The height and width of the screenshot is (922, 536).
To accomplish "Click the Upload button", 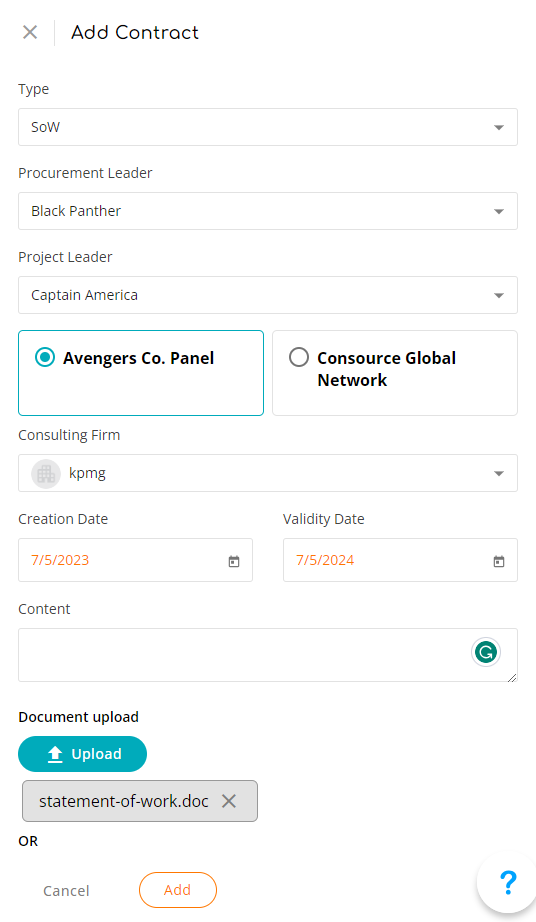I will tap(82, 754).
